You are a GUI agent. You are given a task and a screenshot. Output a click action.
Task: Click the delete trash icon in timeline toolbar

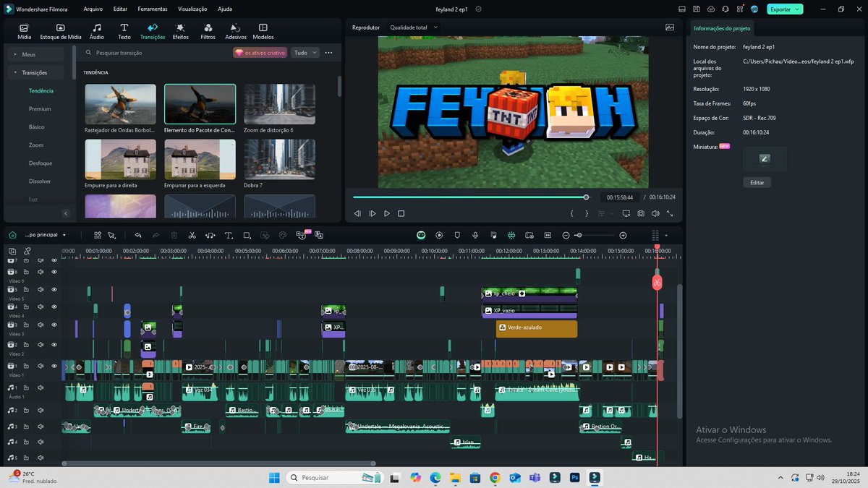click(174, 235)
